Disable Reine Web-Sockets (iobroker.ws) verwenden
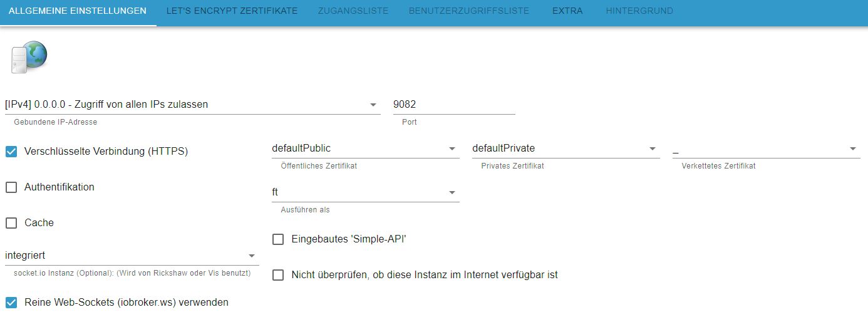Image resolution: width=868 pixels, height=312 pixels. pyautogui.click(x=11, y=303)
